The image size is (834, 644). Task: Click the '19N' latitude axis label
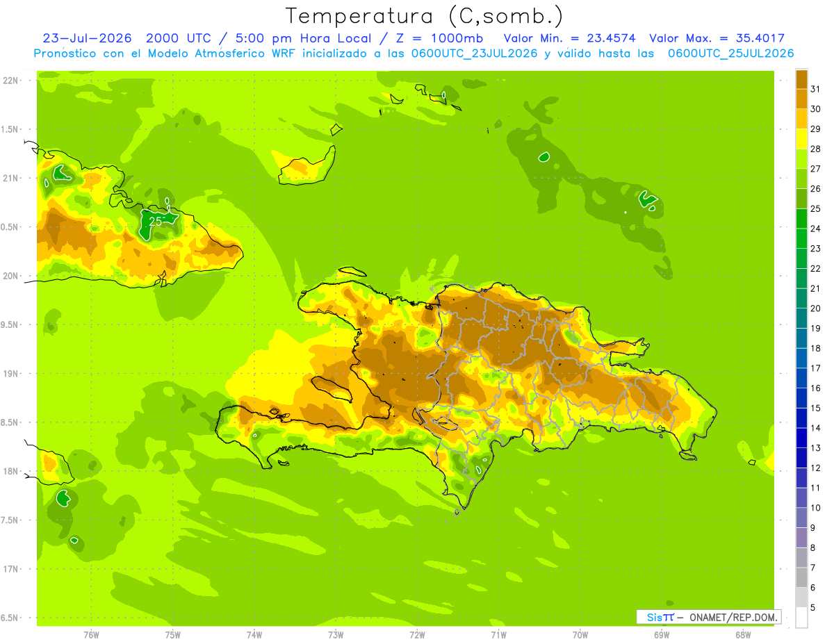pos(10,373)
